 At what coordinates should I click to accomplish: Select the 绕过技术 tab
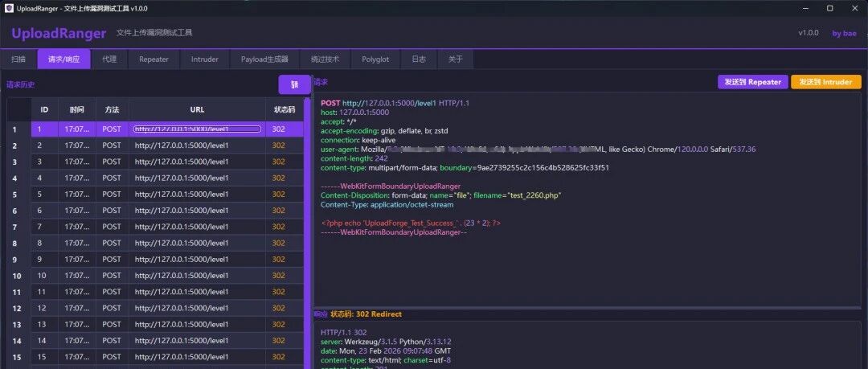coord(325,59)
